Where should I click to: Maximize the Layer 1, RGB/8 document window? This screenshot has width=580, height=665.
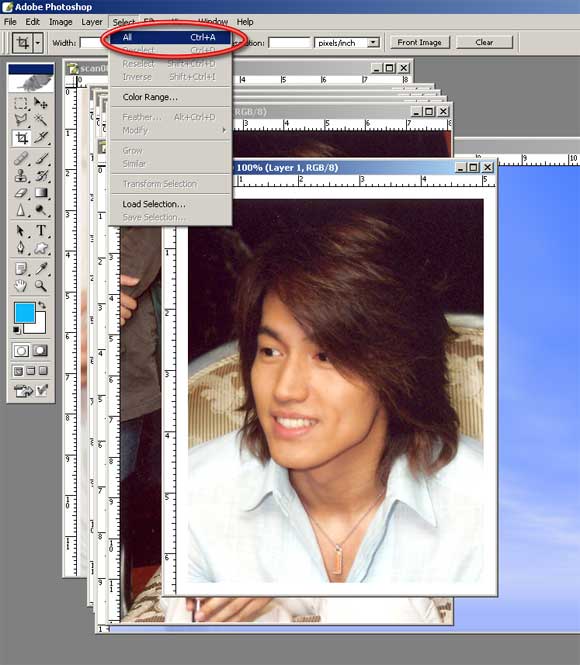(x=473, y=168)
